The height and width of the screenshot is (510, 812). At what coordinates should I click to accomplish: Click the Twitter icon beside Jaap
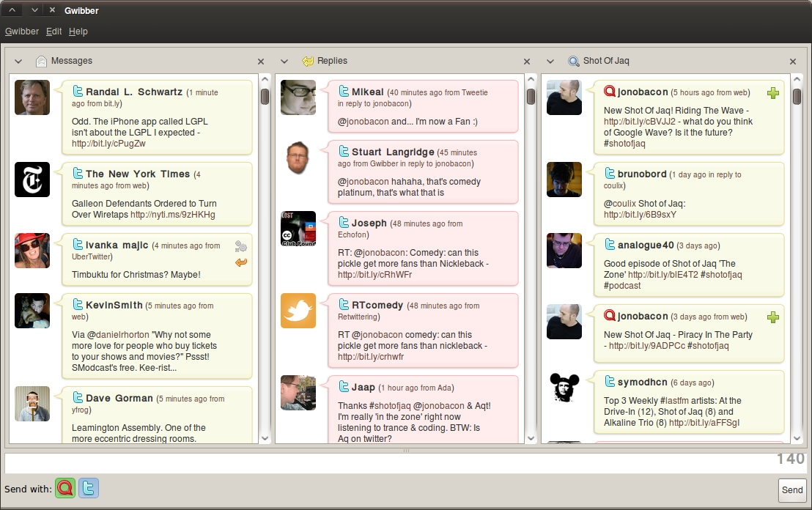(x=344, y=386)
